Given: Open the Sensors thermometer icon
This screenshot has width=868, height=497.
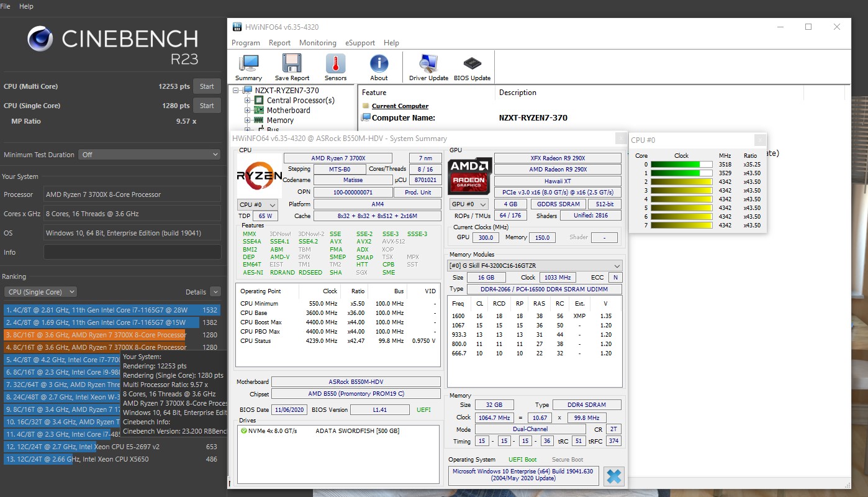Looking at the screenshot, I should (x=335, y=67).
